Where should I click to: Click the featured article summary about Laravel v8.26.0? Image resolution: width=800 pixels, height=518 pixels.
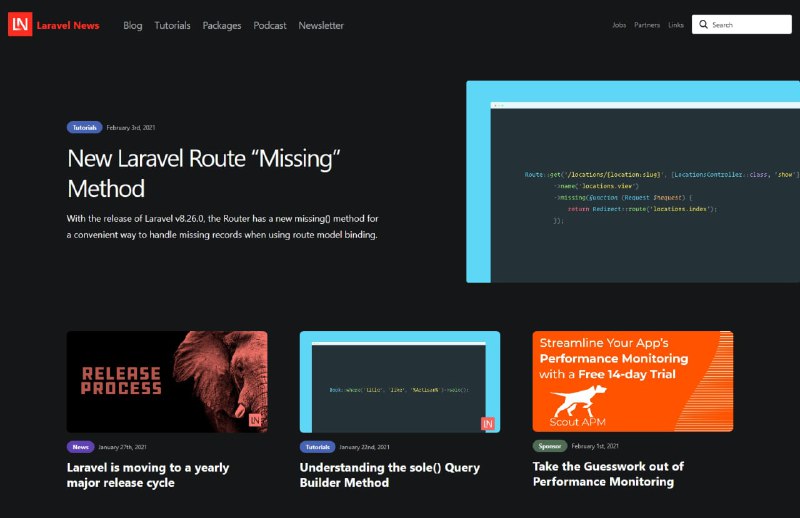[x=222, y=227]
